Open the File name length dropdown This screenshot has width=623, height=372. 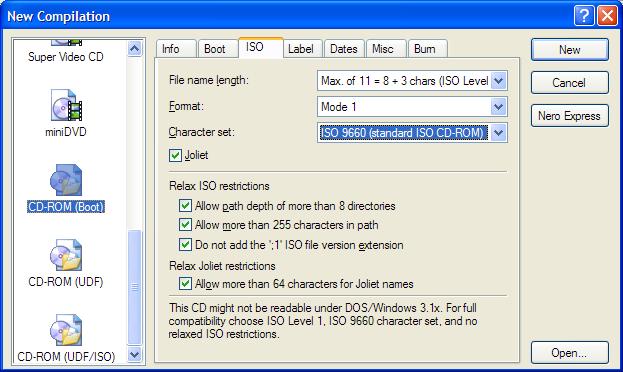498,81
